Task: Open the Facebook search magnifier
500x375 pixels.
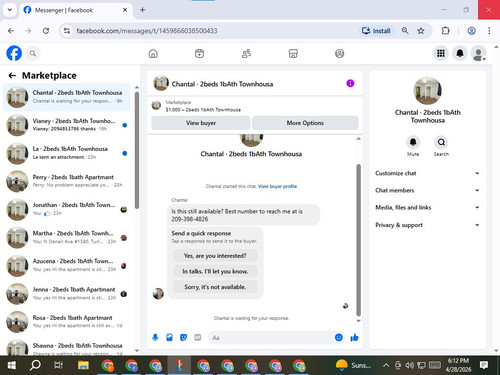Action: (x=33, y=53)
